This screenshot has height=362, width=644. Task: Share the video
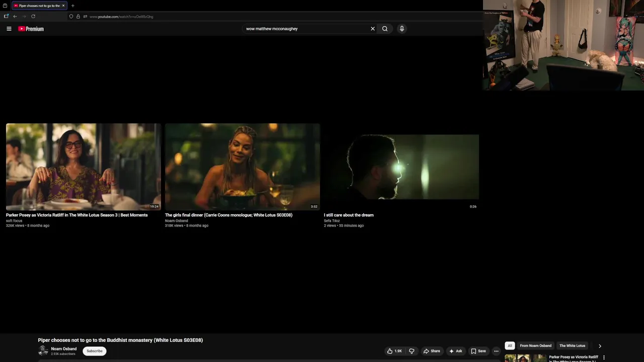432,351
